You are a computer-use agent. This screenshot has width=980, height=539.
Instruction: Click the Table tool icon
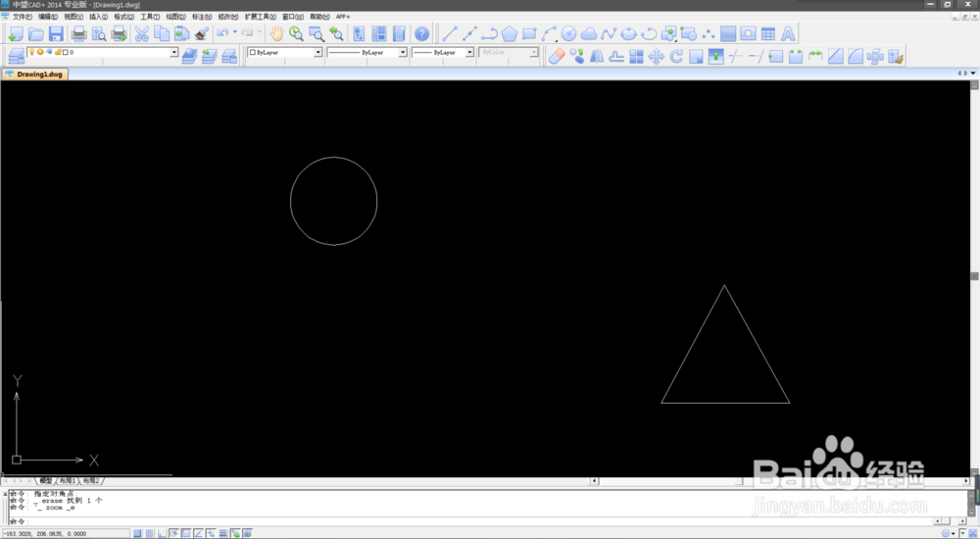pyautogui.click(x=768, y=33)
